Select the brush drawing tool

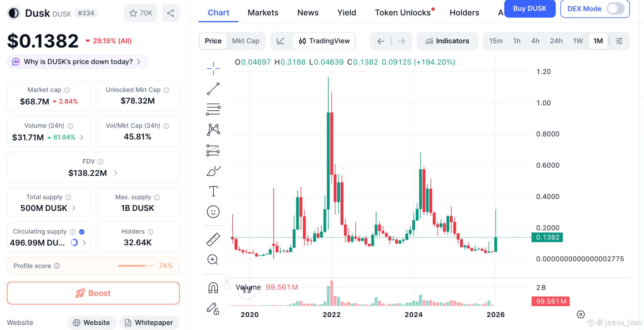click(213, 171)
